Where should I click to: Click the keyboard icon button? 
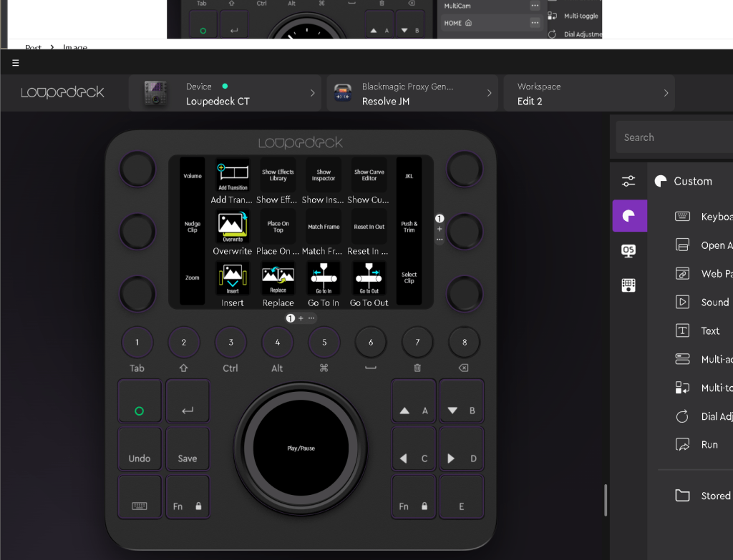(140, 497)
